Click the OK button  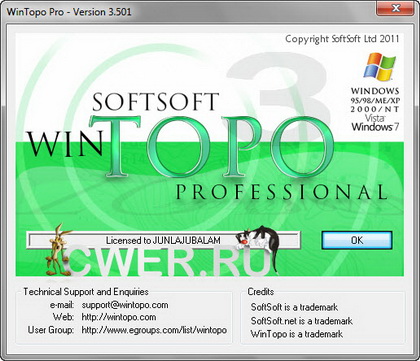(357, 240)
